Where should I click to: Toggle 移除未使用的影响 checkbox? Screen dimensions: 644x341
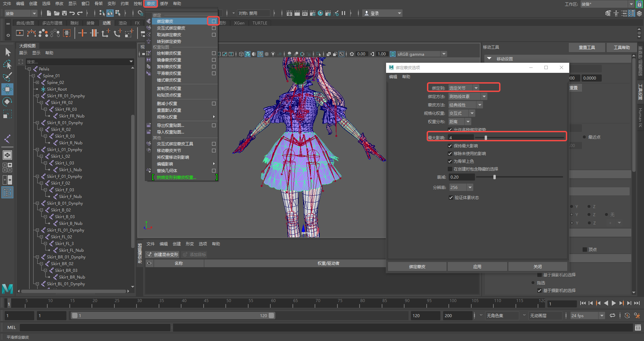click(450, 153)
